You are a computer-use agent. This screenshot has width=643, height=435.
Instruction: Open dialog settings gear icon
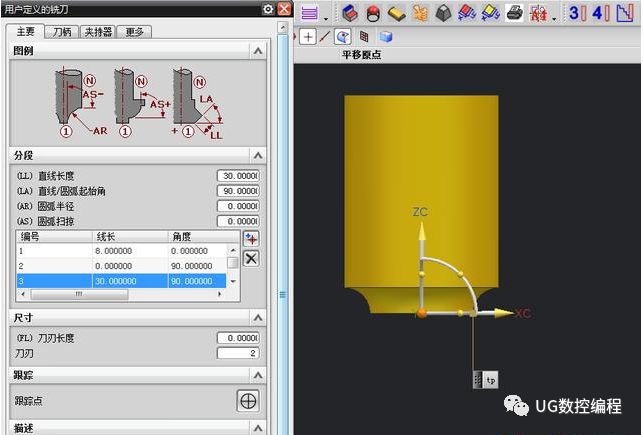268,9
